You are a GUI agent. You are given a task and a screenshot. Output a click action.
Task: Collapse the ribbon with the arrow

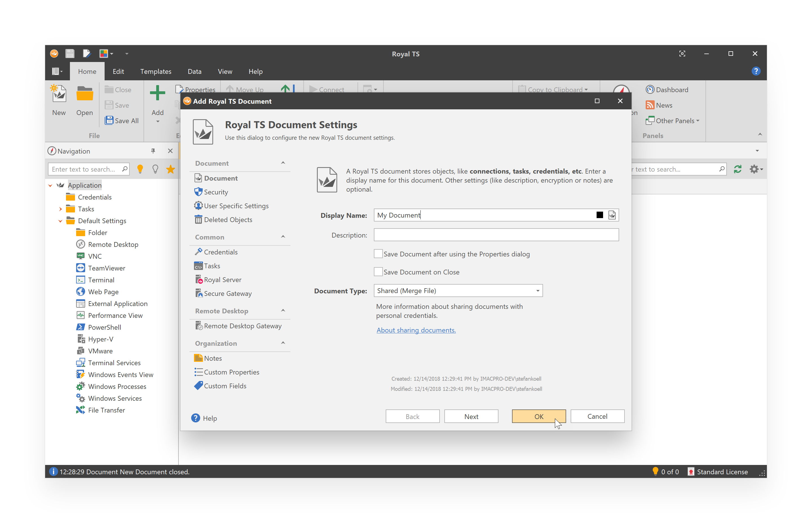[760, 134]
